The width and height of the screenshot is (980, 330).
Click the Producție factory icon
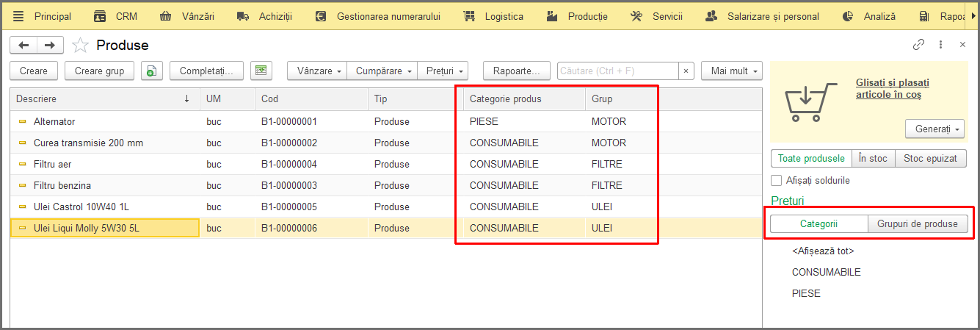pos(552,16)
